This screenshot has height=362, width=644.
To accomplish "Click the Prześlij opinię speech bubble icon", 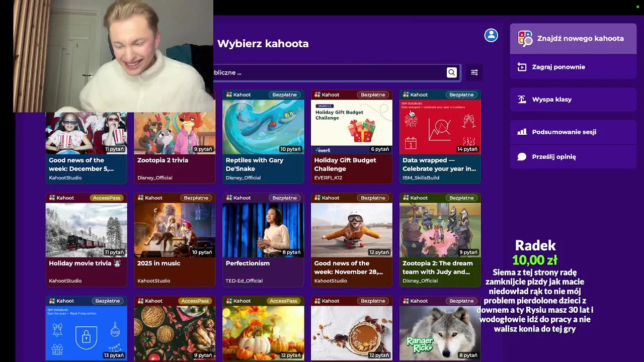I will [522, 156].
